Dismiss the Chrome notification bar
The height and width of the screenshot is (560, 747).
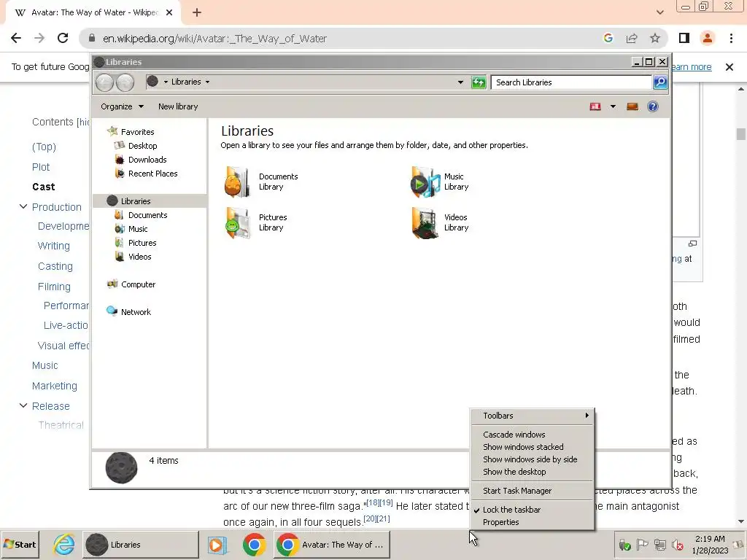point(729,67)
